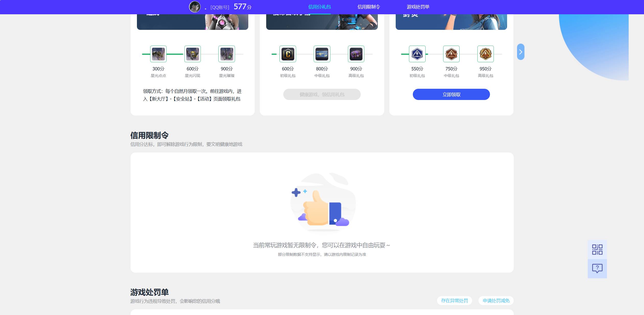Click the 星光璀璨 label
The width and height of the screenshot is (644, 315).
click(227, 76)
